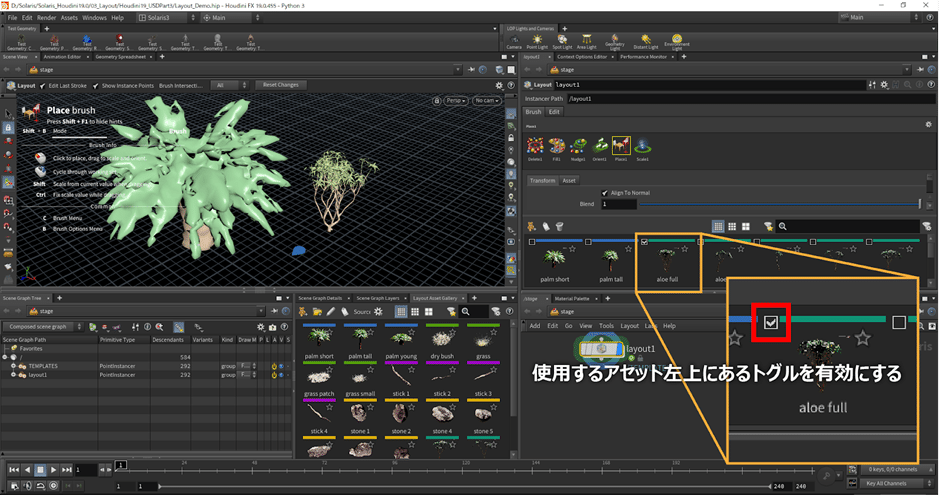The image size is (941, 495).
Task: Choose the Orient brush
Action: tap(599, 148)
